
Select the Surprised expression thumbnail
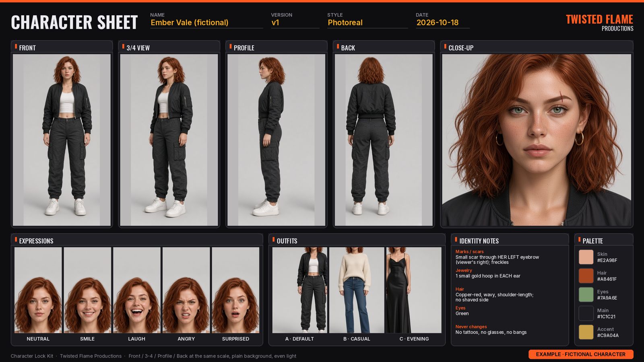pos(235,290)
